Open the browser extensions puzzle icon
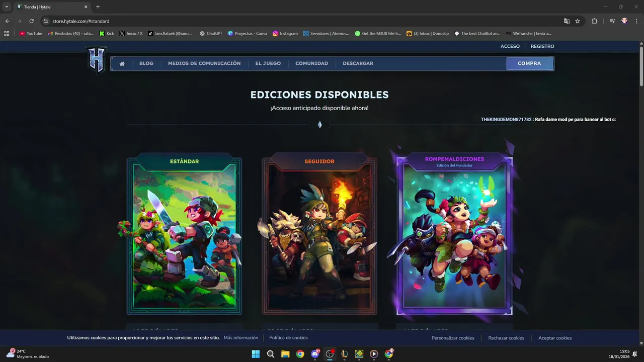 (x=594, y=21)
